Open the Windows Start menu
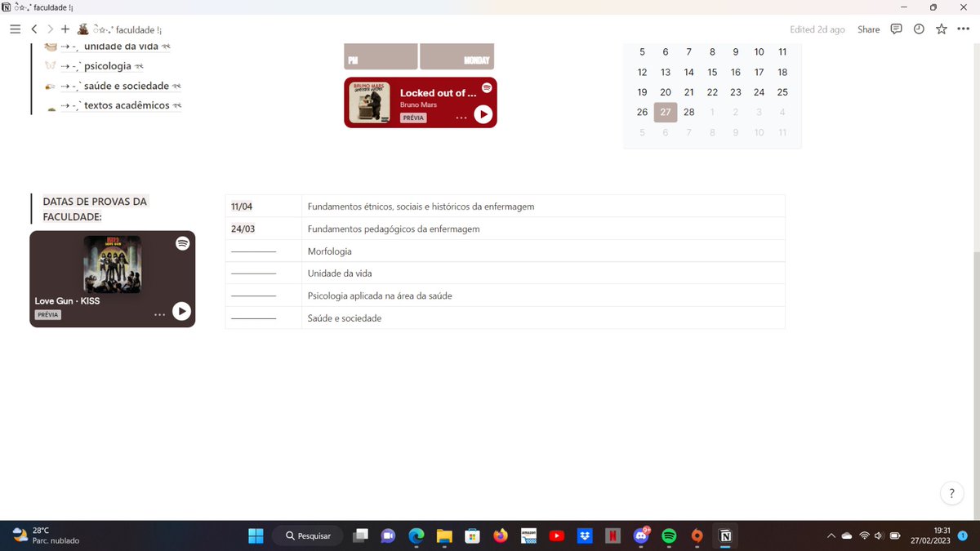980x551 pixels. click(x=256, y=535)
